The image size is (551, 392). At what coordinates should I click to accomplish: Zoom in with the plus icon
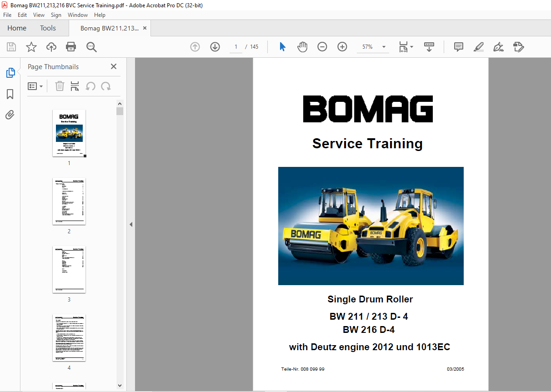pos(342,47)
